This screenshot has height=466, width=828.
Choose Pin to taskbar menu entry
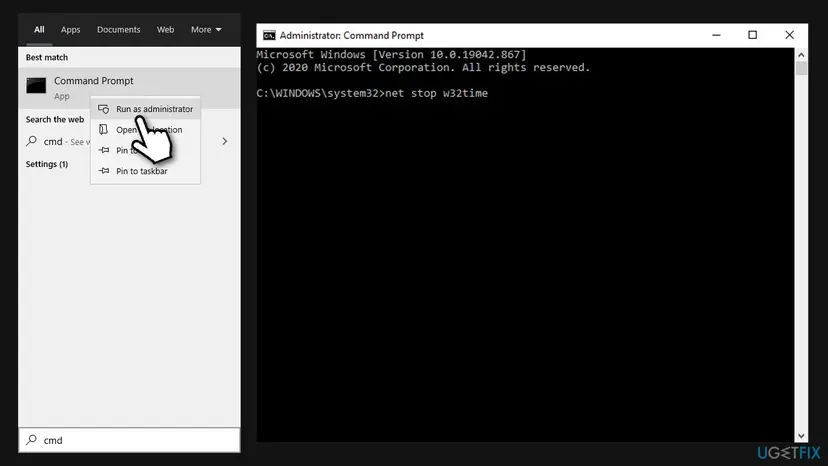[x=145, y=171]
